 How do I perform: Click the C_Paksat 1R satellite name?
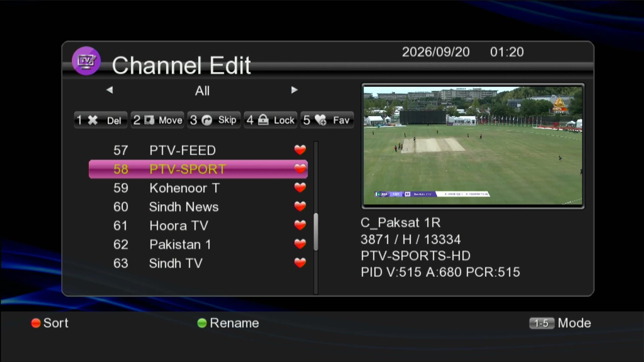coord(400,223)
